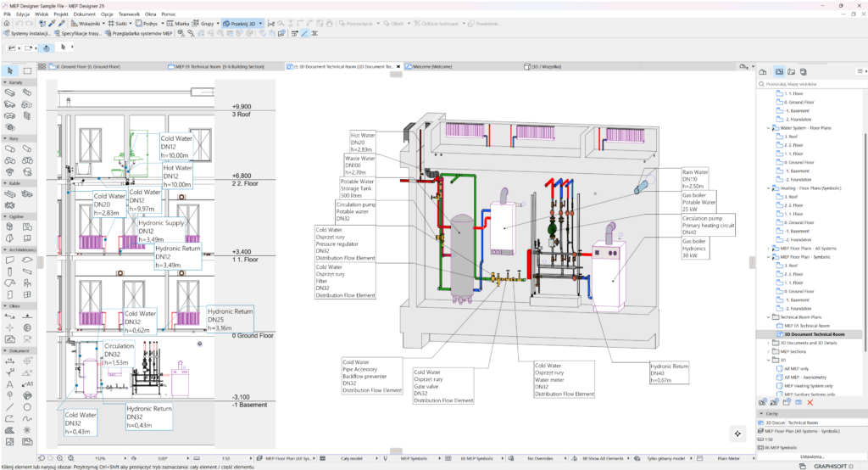Click save current view icon

pyautogui.click(x=763, y=402)
